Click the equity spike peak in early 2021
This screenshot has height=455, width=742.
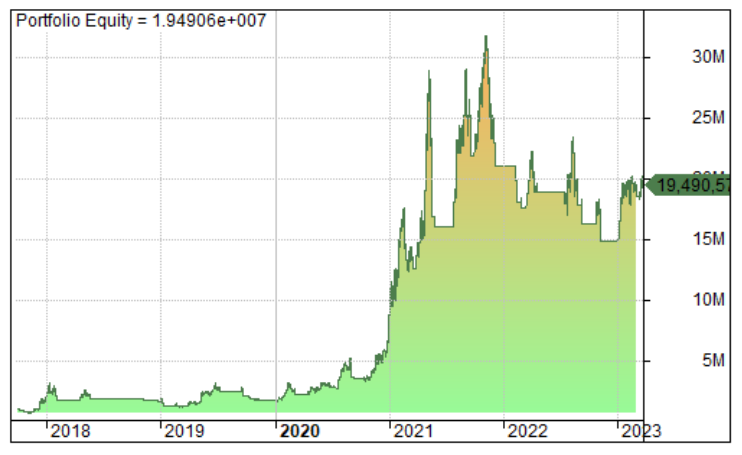[x=429, y=72]
